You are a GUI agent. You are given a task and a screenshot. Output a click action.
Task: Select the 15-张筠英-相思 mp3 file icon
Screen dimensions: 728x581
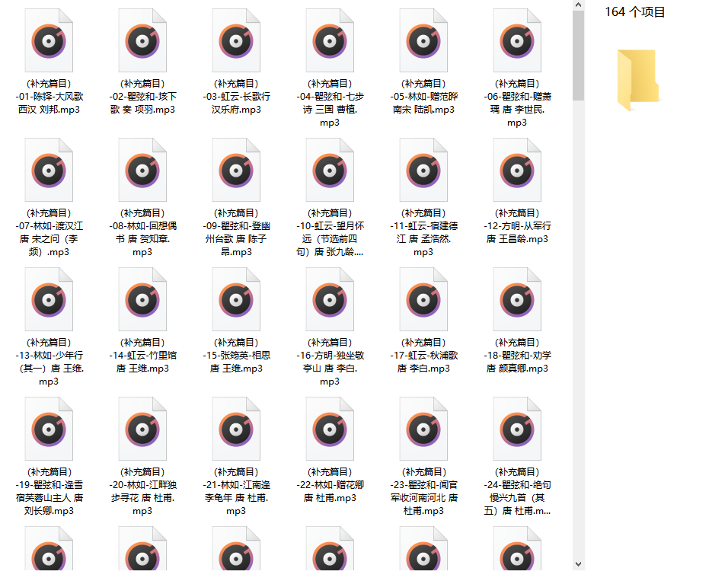tap(236, 299)
